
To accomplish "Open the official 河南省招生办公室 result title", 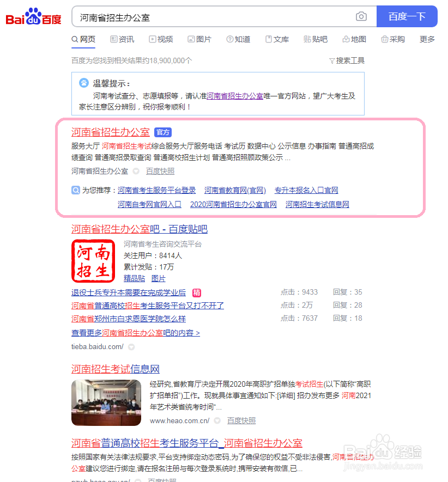I will 111,132.
